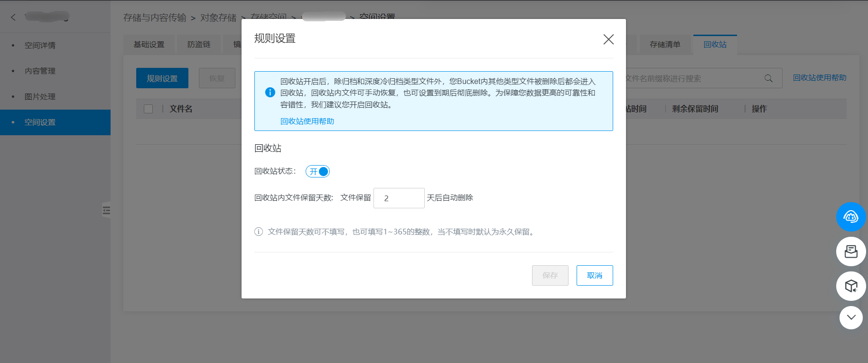This screenshot has height=363, width=868.
Task: Click the 天后自动删除 label
Action: 450,198
